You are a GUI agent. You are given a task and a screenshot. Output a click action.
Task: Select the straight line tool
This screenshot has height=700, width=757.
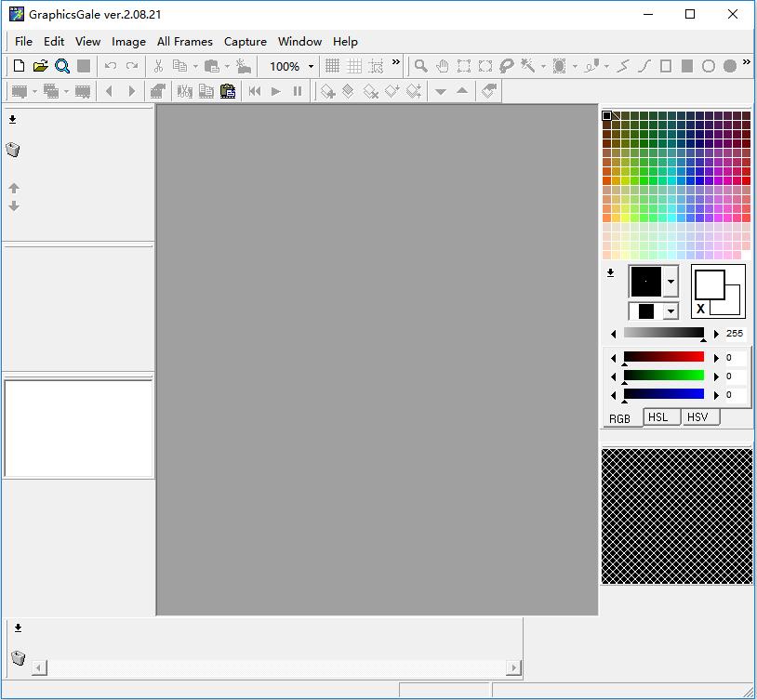(623, 66)
